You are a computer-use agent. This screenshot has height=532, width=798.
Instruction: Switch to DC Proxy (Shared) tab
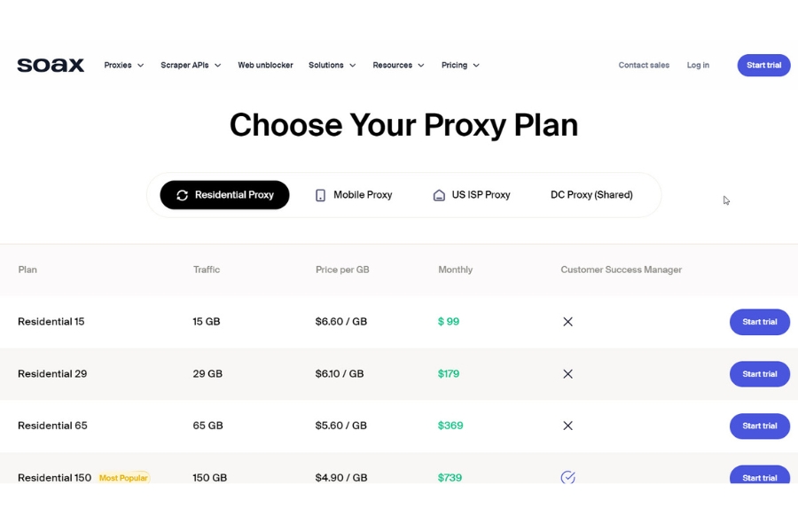(591, 195)
